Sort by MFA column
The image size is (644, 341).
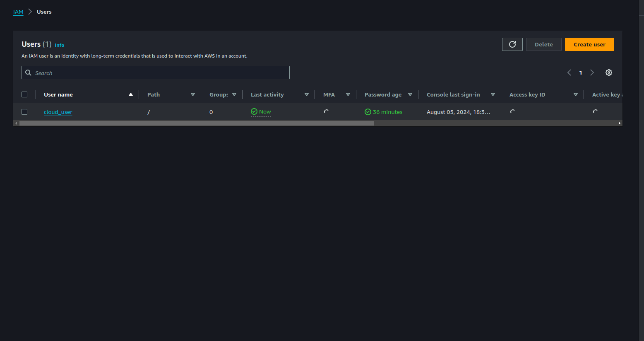(348, 94)
